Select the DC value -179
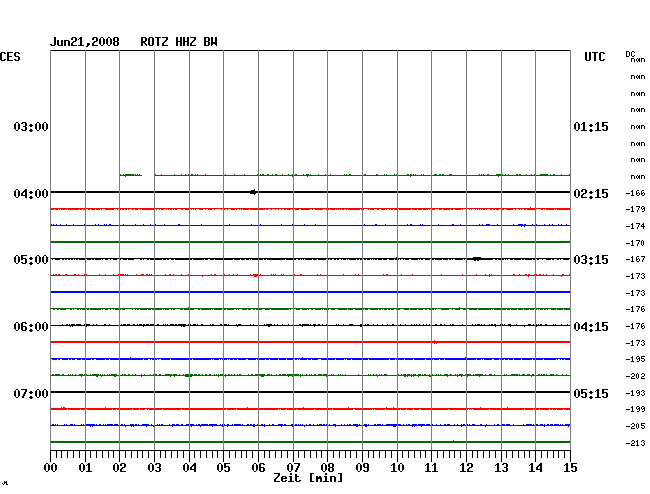 (x=635, y=209)
